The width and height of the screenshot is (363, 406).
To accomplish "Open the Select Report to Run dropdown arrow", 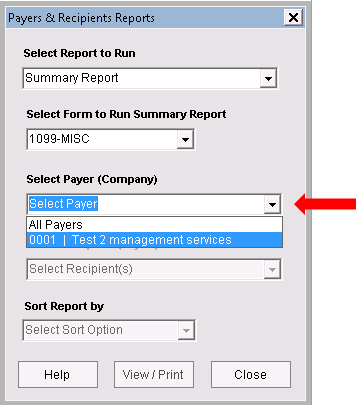I will coord(268,78).
